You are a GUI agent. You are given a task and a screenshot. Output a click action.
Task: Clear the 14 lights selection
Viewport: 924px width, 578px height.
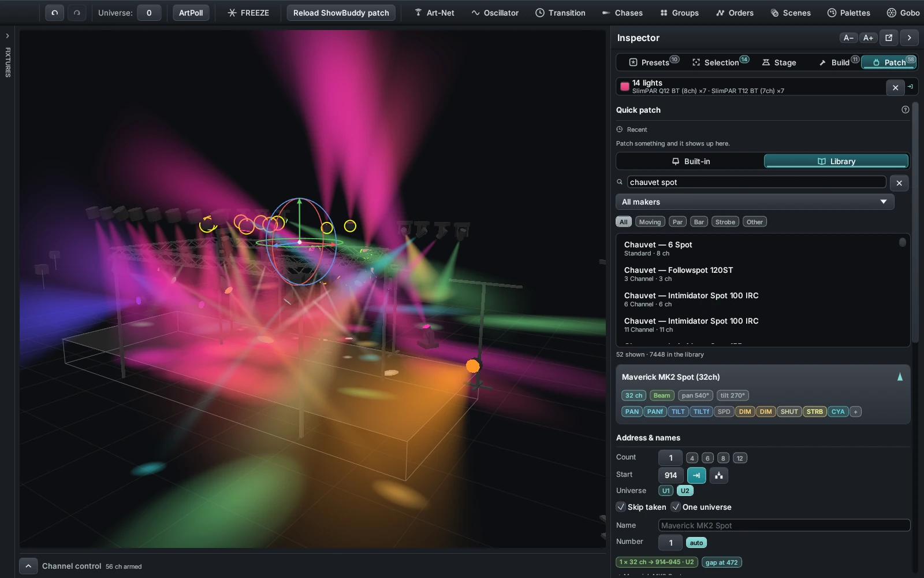[895, 87]
